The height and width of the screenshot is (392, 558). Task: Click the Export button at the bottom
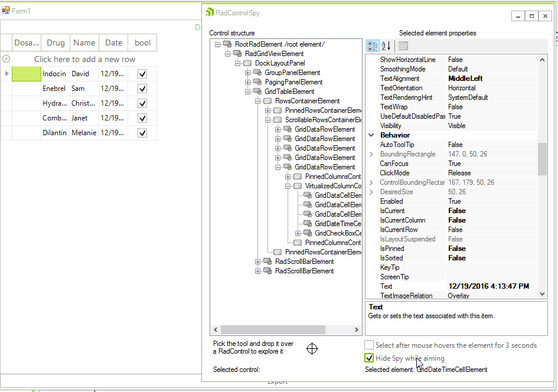[x=277, y=381]
